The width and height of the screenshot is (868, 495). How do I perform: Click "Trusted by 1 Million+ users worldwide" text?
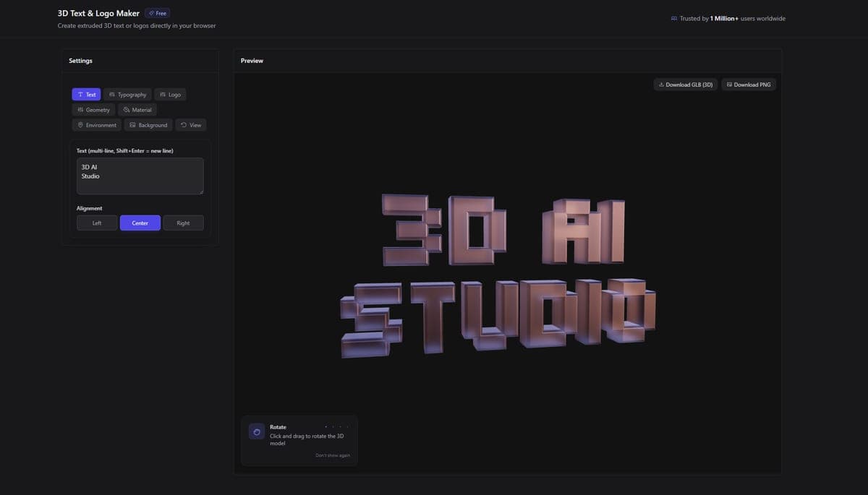pyautogui.click(x=733, y=19)
